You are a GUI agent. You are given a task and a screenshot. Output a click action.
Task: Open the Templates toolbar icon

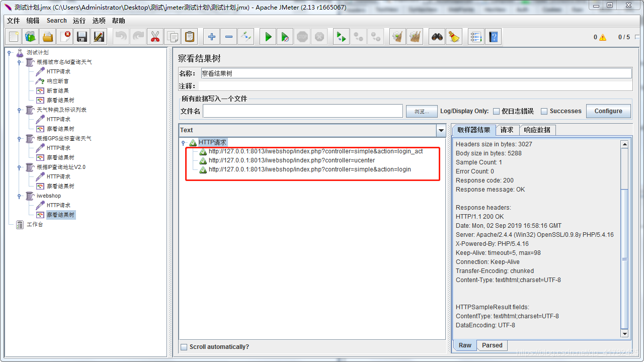click(31, 37)
